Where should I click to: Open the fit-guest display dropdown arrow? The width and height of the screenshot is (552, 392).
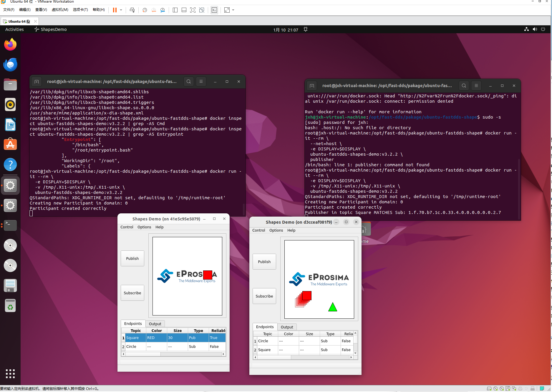click(233, 10)
